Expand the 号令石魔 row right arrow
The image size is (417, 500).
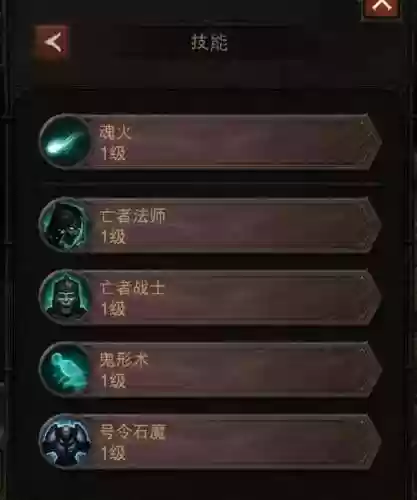click(371, 441)
